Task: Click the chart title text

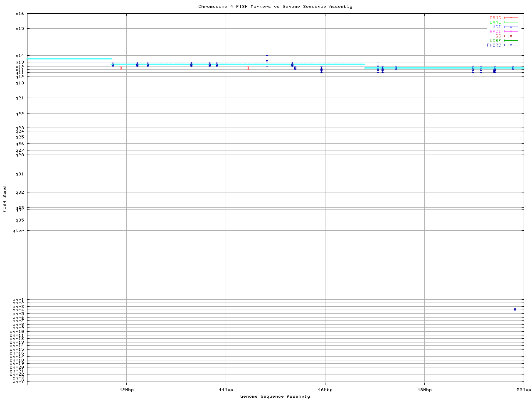Action: [275, 7]
